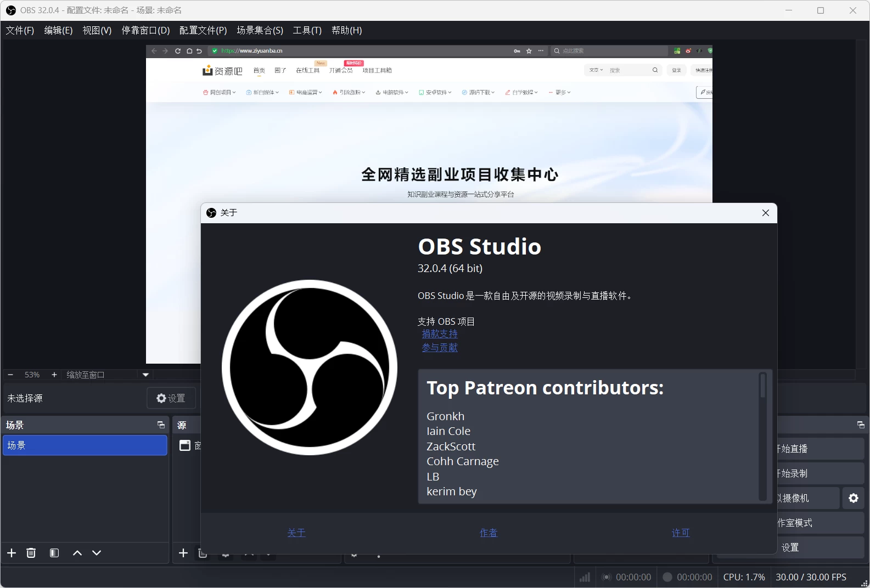This screenshot has width=870, height=588.
Task: Click the reload icon in previewed browser
Action: [x=178, y=51]
